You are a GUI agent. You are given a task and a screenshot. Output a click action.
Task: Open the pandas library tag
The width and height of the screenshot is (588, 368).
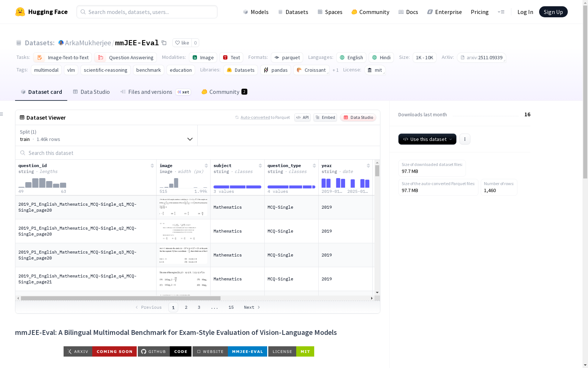276,70
